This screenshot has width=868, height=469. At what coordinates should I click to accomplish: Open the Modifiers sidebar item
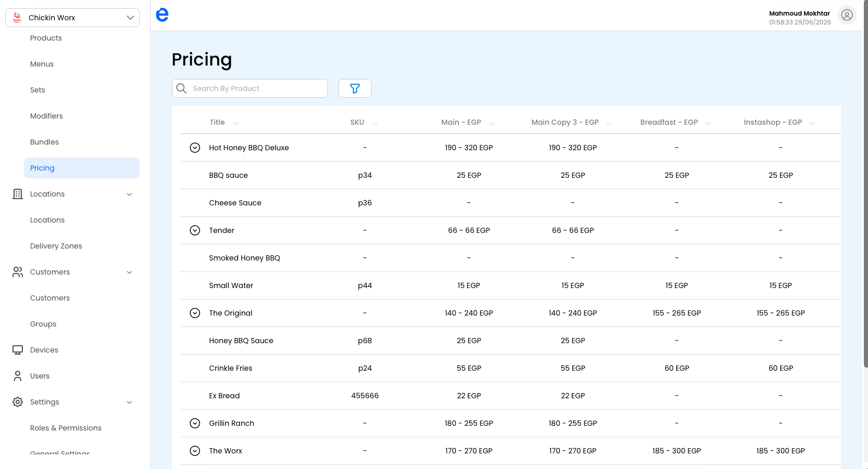click(46, 116)
